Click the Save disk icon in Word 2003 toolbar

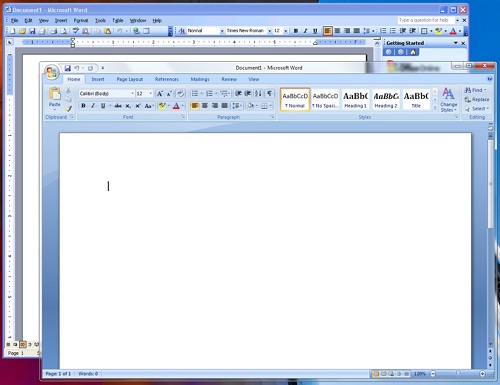coord(32,31)
